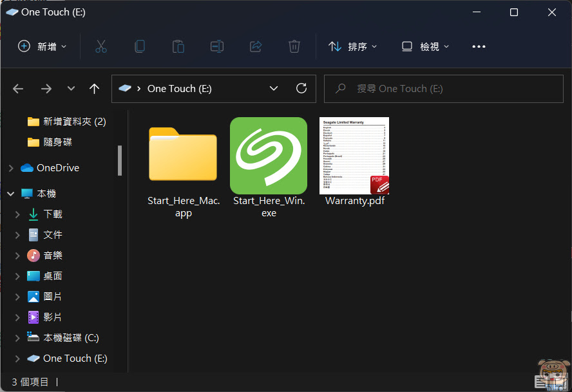Expand the 圖片 (Pictures) node

tap(17, 297)
